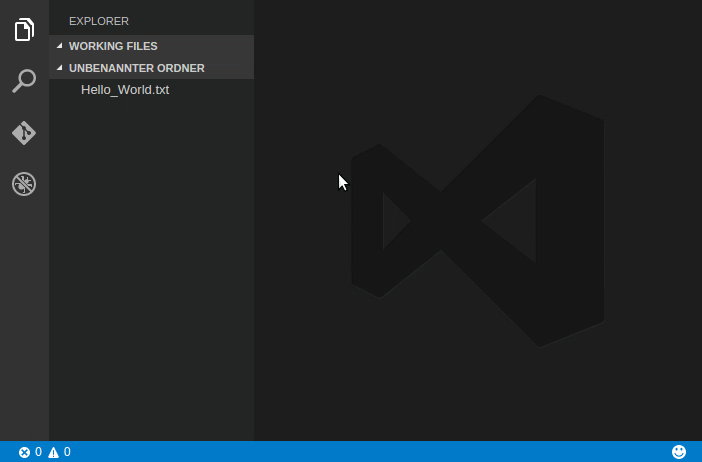Send feedback via the smiley icon
The width and height of the screenshot is (702, 462).
tap(679, 452)
